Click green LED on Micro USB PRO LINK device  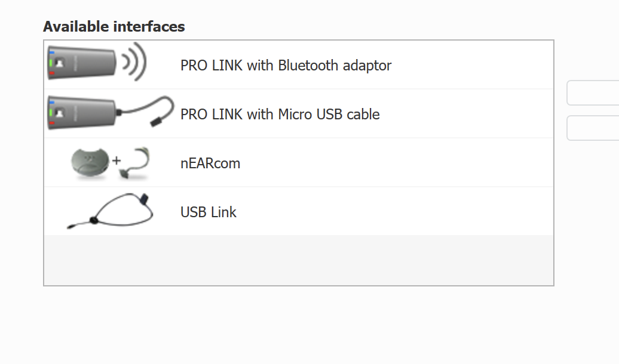point(52,112)
